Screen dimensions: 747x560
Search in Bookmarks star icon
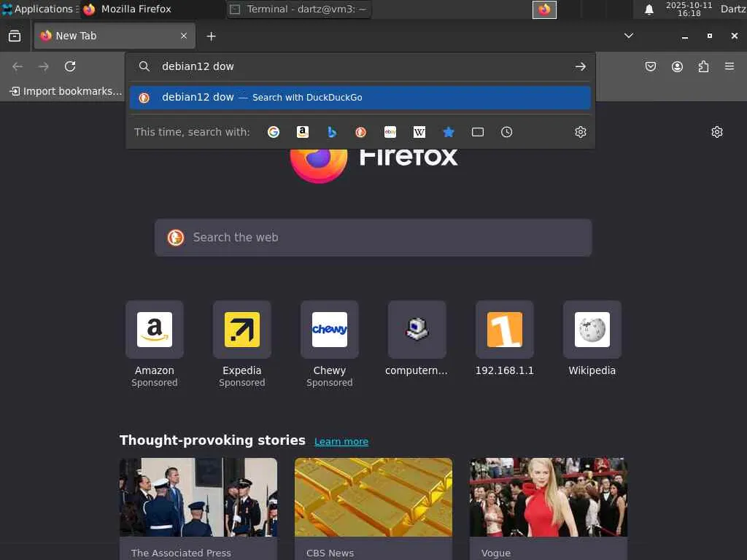449,132
